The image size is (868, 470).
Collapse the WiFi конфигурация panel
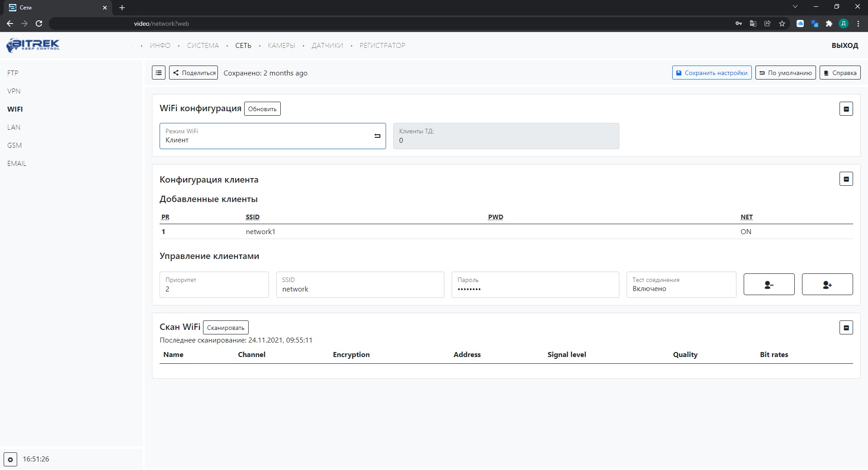coord(846,109)
